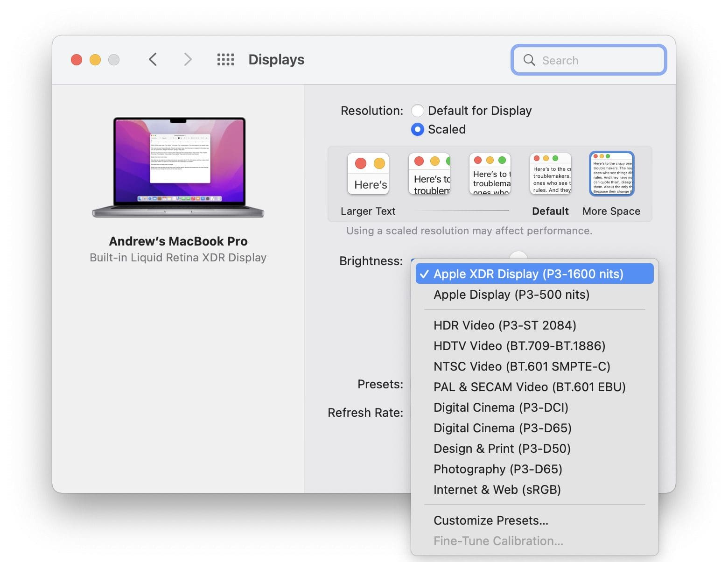
Task: Choose HDTV Video (BT.709-BT.1886) preset
Action: tap(535, 346)
